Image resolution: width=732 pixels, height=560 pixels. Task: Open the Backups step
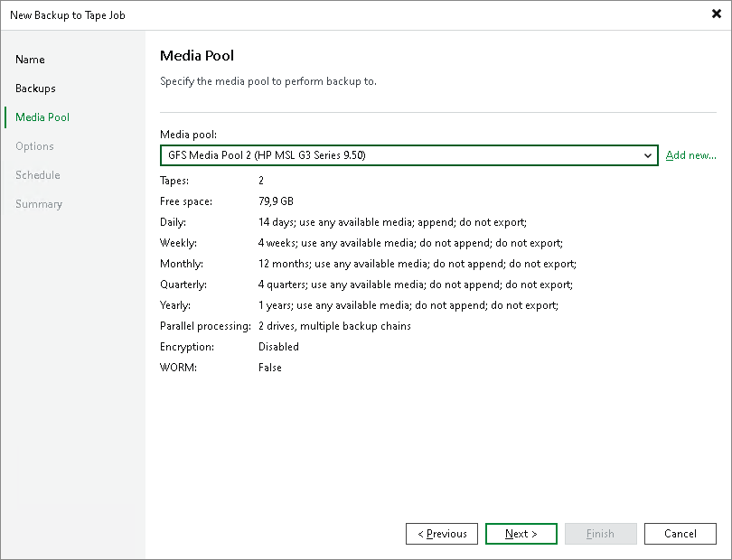pyautogui.click(x=36, y=89)
